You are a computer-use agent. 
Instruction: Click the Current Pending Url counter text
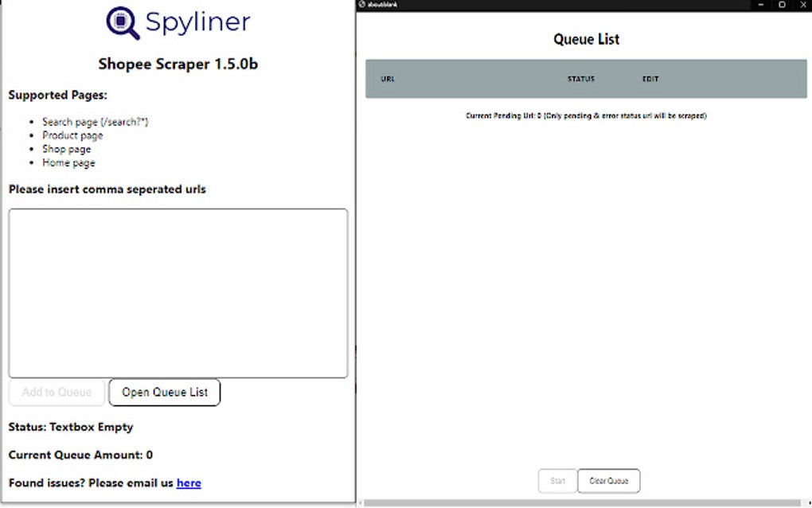coord(586,115)
